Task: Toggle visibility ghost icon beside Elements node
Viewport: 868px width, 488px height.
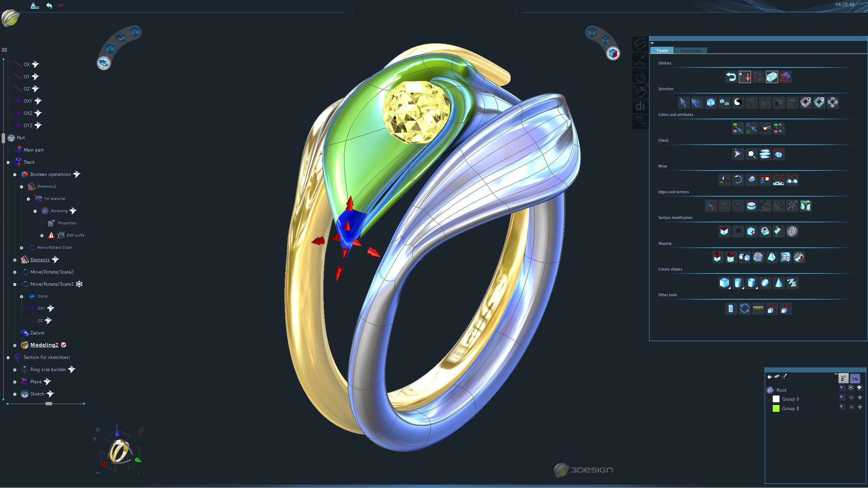Action: coord(56,260)
